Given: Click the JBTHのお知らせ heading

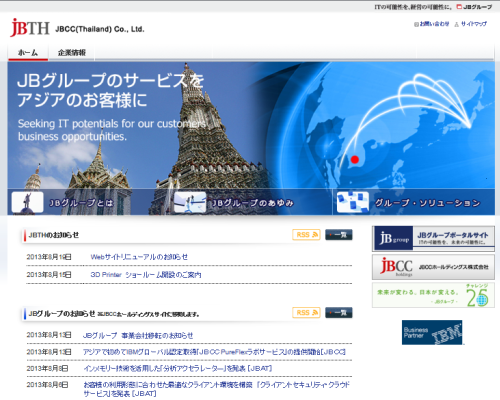Looking at the screenshot, I should click(x=54, y=235).
